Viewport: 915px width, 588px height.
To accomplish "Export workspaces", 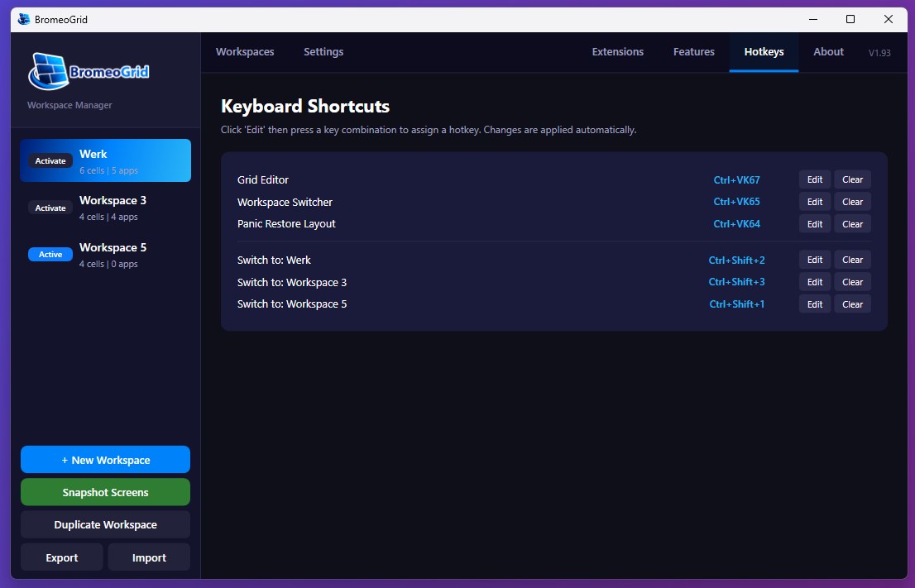I will [x=61, y=557].
